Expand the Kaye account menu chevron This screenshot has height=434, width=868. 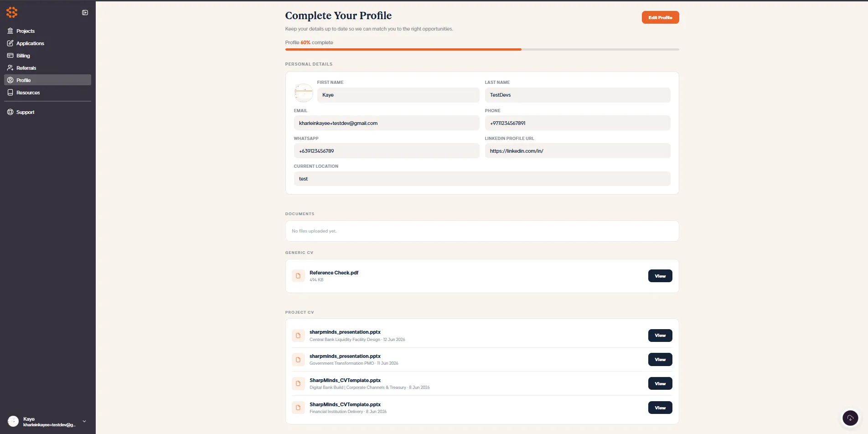tap(84, 421)
